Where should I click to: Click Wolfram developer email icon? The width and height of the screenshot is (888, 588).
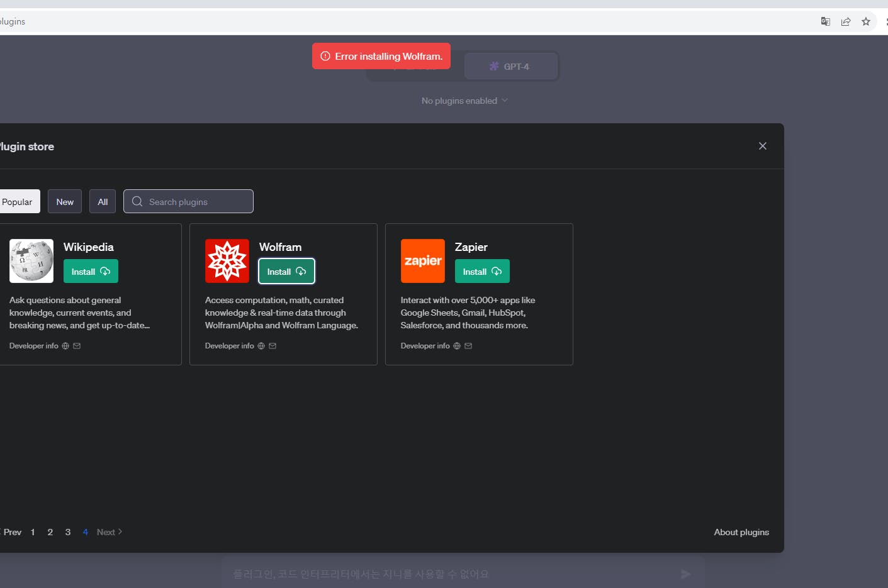[273, 346]
